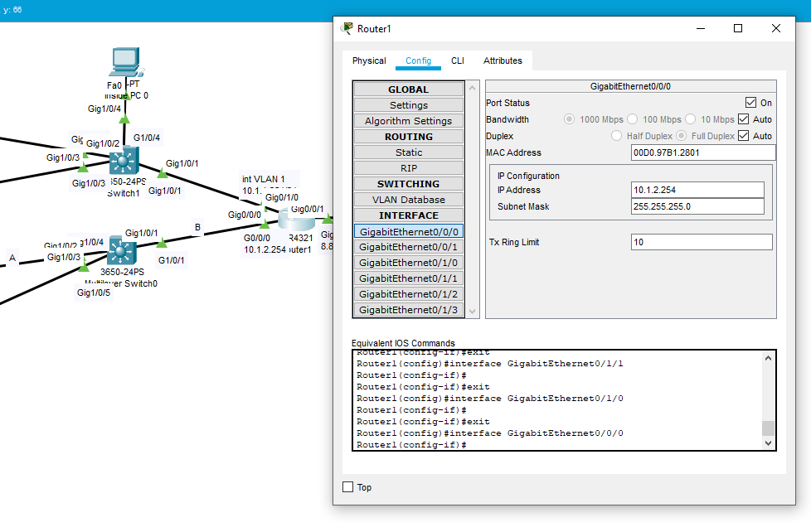Switch to the Config tab
The height and width of the screenshot is (532, 811).
tap(419, 60)
